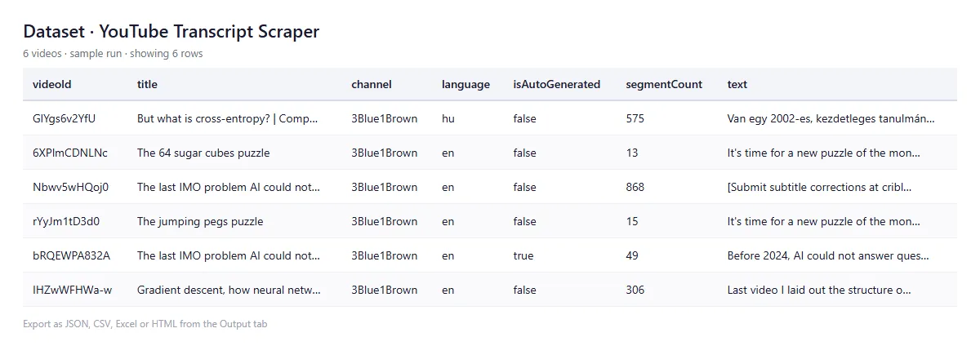Click the isAutoGenerated column header
The height and width of the screenshot is (346, 980).
[x=557, y=84]
